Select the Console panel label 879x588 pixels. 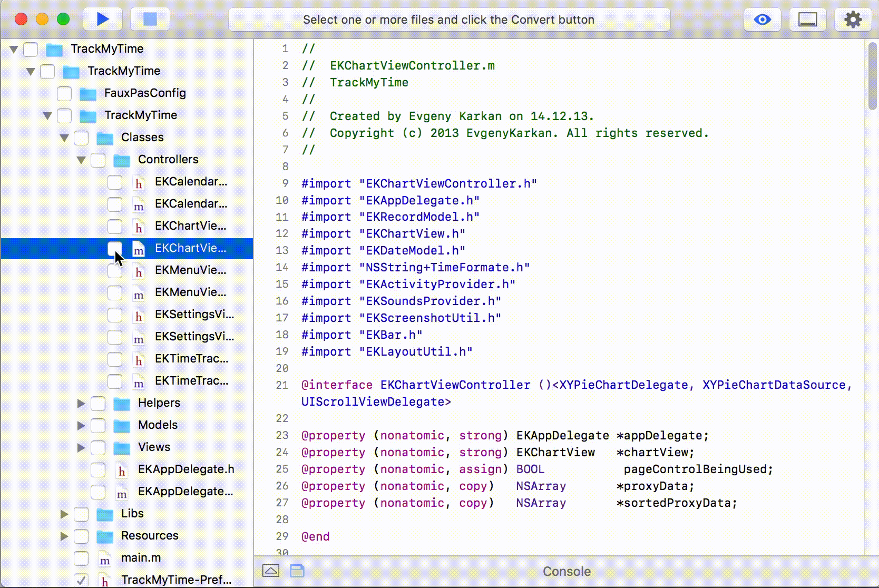[566, 571]
